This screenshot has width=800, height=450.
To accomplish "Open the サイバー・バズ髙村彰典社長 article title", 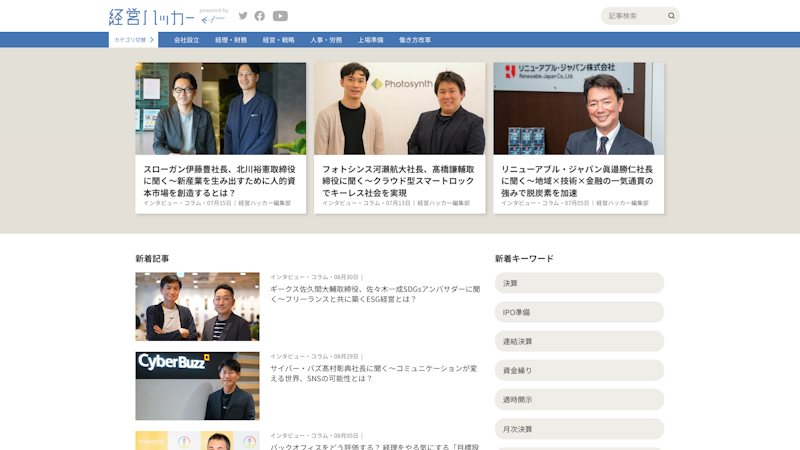I will [x=374, y=373].
